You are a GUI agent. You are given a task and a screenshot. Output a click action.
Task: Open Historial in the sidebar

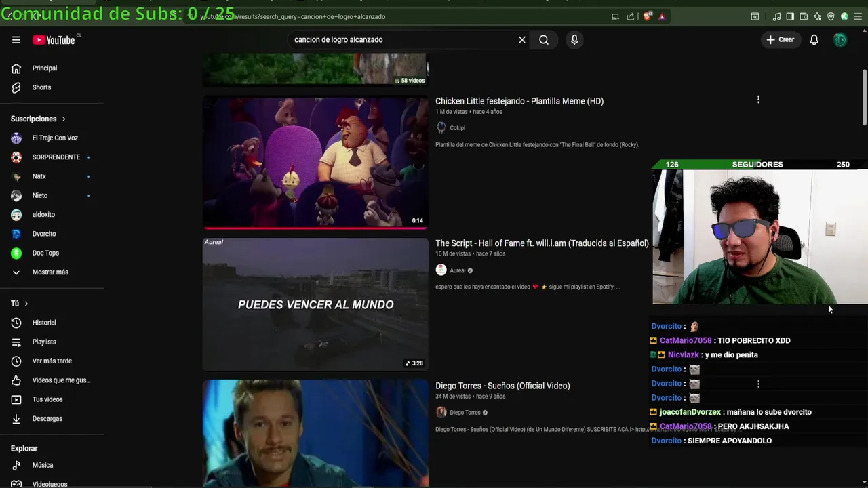[x=44, y=323]
